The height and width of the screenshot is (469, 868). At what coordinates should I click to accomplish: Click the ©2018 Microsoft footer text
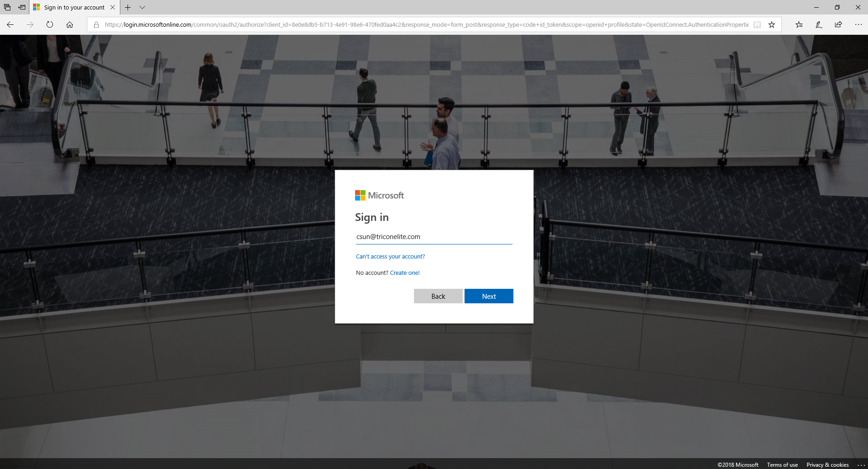(738, 464)
